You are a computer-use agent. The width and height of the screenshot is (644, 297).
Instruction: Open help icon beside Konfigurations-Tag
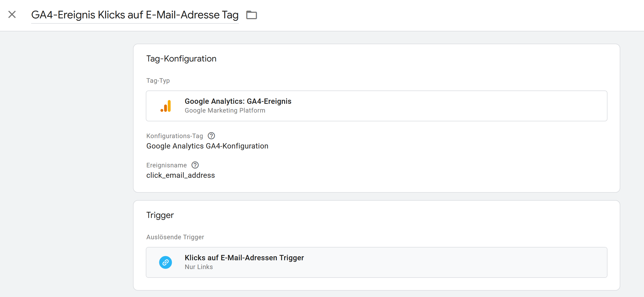(x=211, y=136)
